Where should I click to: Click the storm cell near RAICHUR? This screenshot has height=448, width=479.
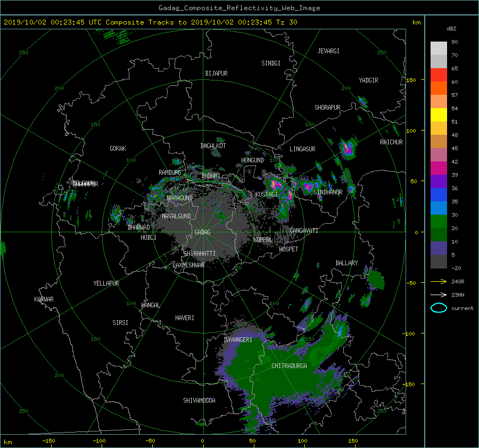tap(348, 149)
